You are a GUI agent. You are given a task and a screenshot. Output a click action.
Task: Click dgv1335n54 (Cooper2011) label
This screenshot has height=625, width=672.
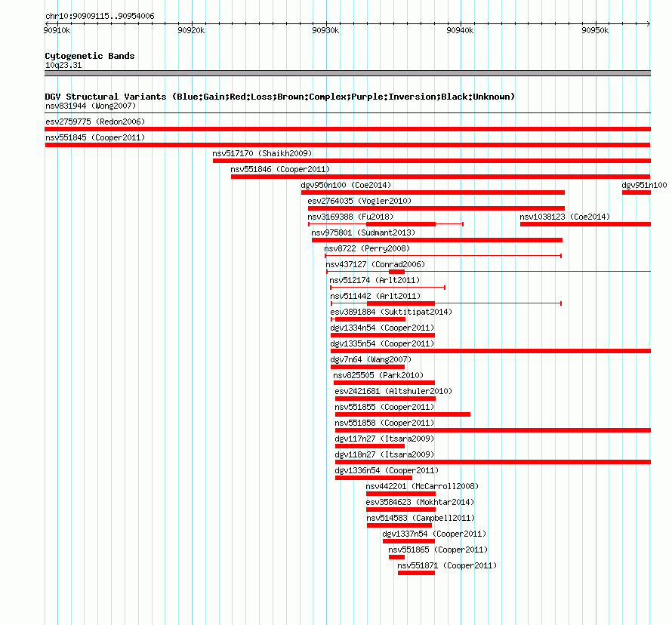coord(382,343)
